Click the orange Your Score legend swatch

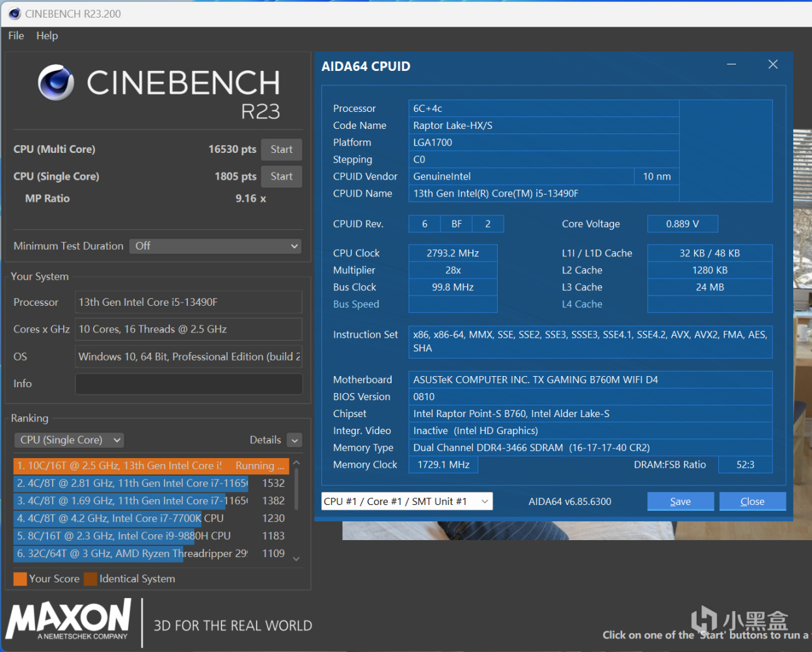coord(20,579)
